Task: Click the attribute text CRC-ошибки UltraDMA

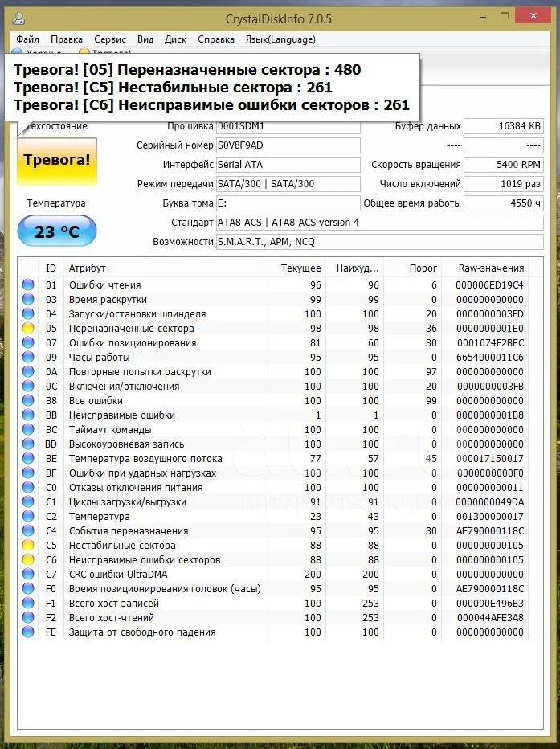Action: (x=118, y=574)
